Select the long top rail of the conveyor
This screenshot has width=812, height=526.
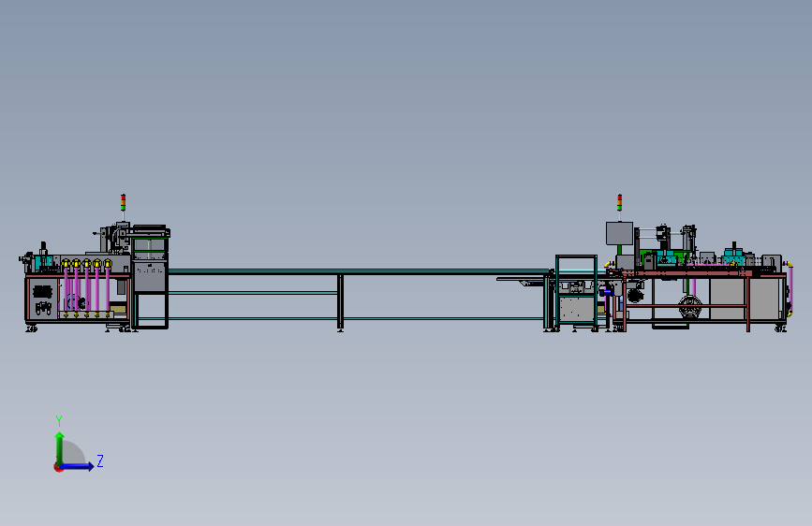coord(359,271)
